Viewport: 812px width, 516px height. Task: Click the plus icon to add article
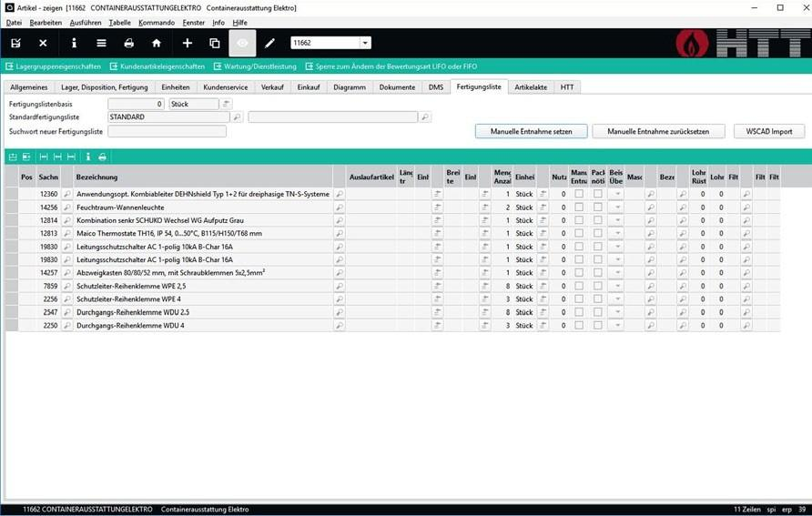188,43
